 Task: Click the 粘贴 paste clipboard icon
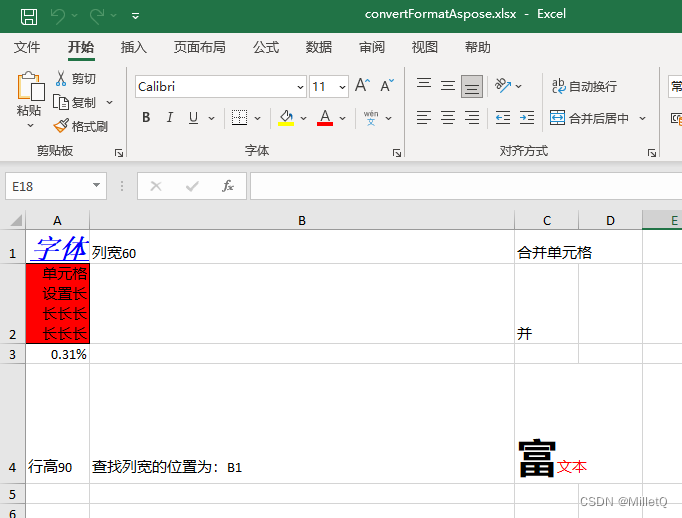[30, 86]
